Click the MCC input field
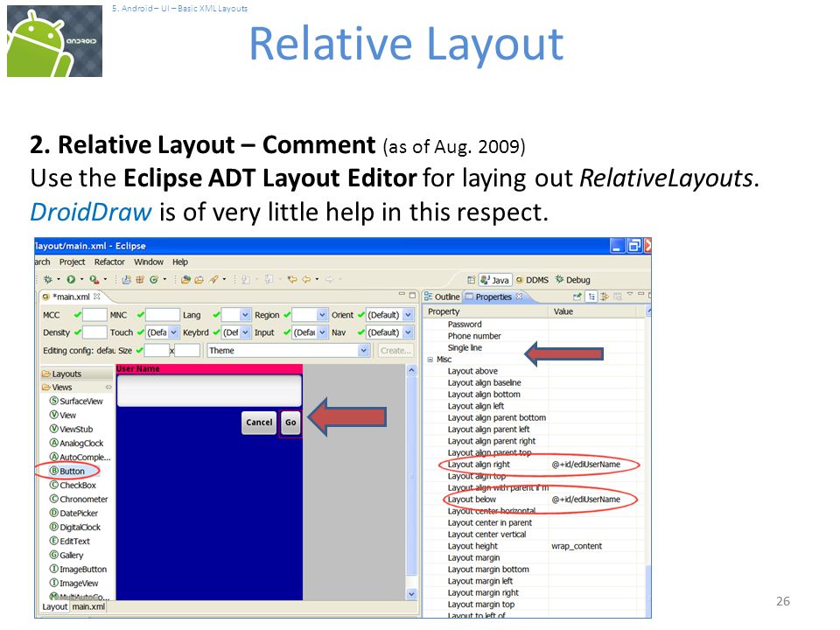The height and width of the screenshot is (630, 840). 94,315
